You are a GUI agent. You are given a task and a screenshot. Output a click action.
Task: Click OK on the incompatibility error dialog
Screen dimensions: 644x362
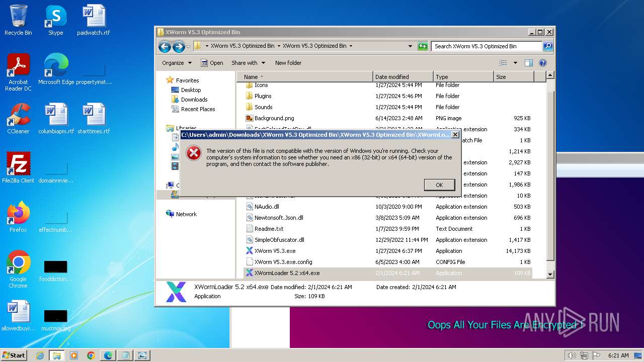point(439,185)
